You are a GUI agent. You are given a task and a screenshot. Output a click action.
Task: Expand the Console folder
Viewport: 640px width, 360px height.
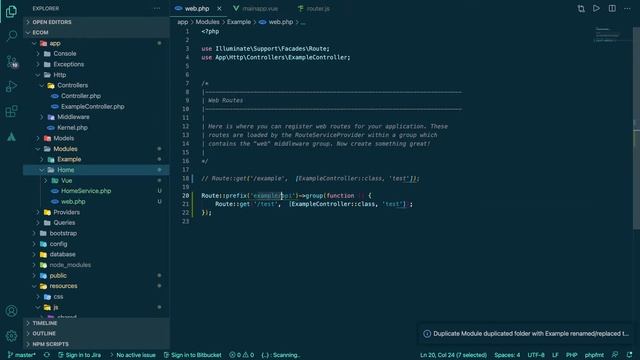pos(96,53)
